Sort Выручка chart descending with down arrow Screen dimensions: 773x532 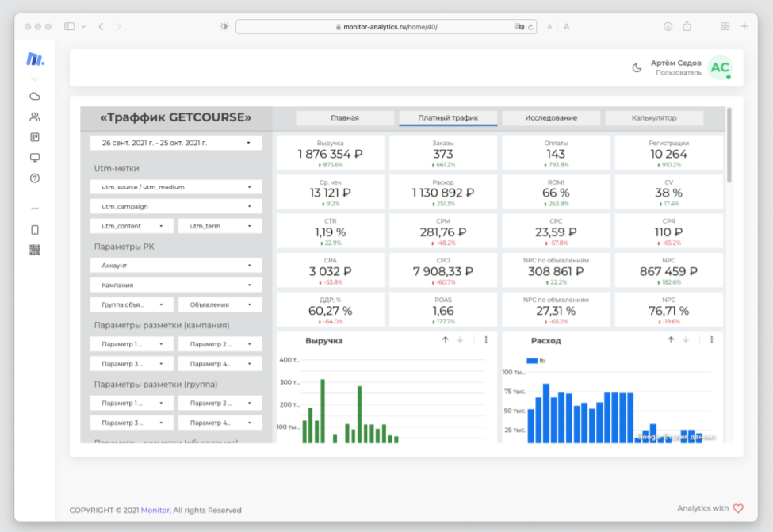(460, 339)
